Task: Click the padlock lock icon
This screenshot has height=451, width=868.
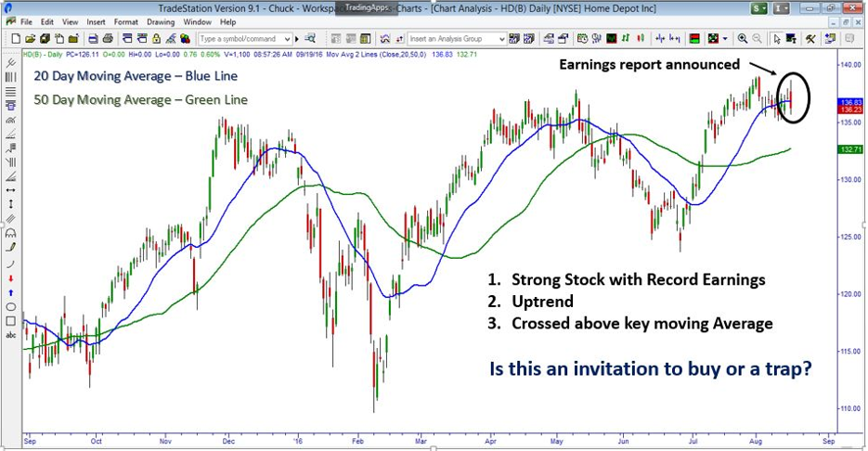Action: coord(156,39)
